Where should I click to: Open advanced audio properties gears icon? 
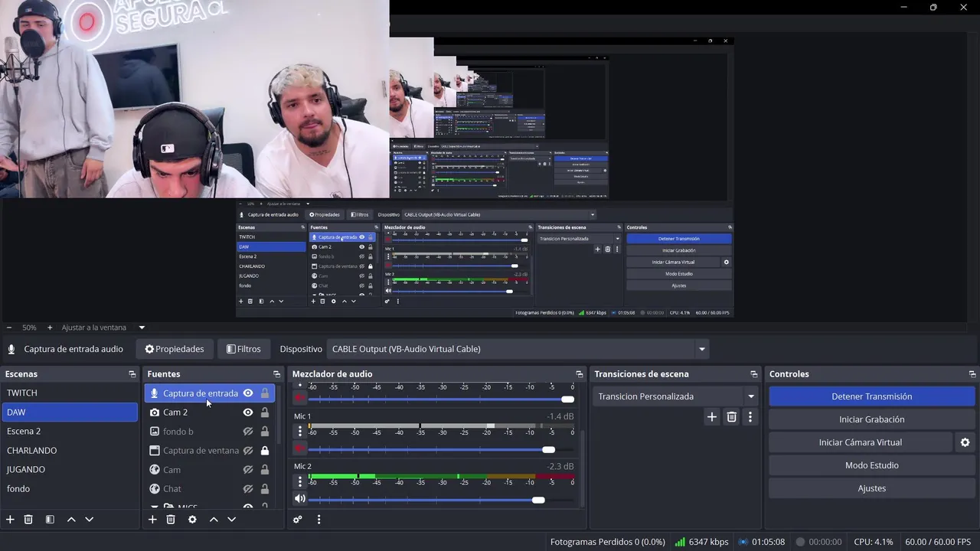click(298, 519)
